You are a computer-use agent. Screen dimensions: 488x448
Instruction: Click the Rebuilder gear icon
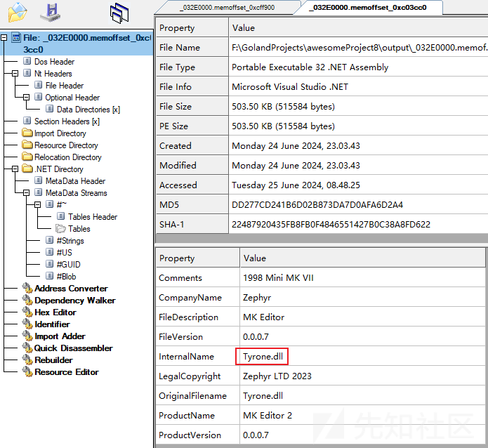point(27,360)
